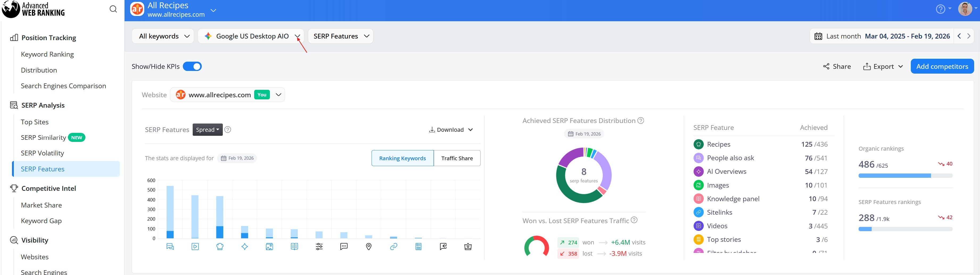Expand the Export options dropdown

tap(883, 66)
